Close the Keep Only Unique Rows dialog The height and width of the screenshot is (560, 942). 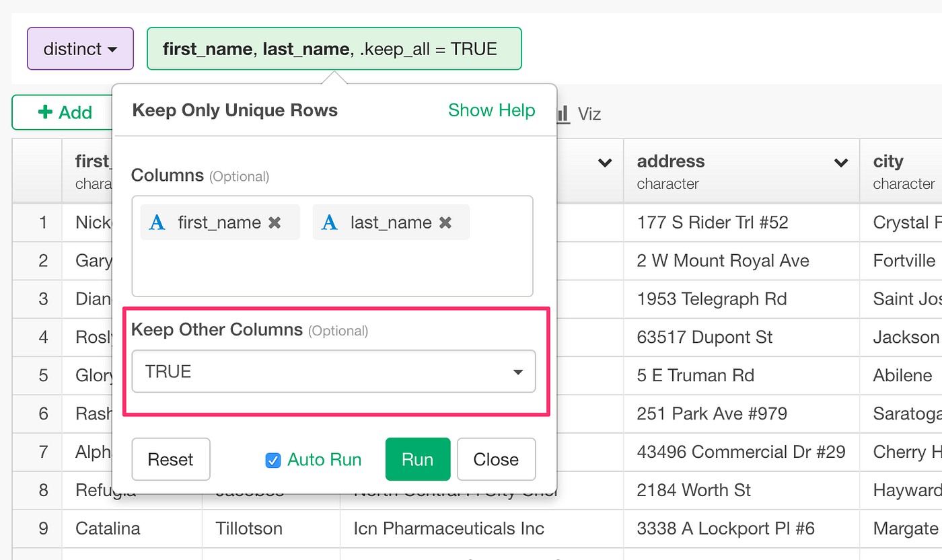click(x=496, y=459)
